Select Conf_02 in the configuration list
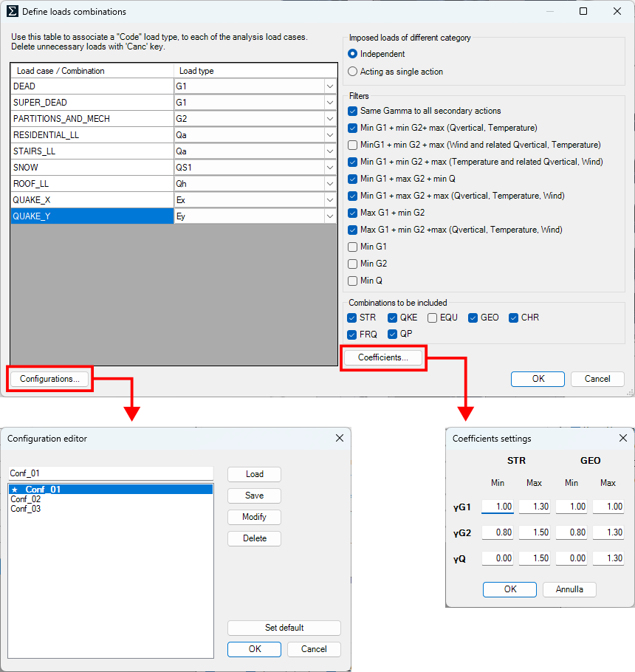The image size is (635, 672). (26, 499)
